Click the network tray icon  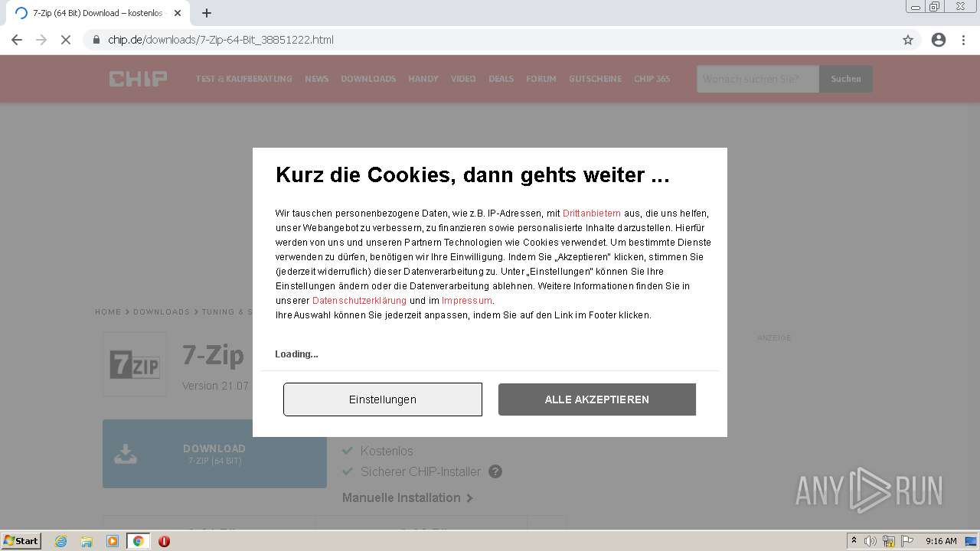point(889,541)
